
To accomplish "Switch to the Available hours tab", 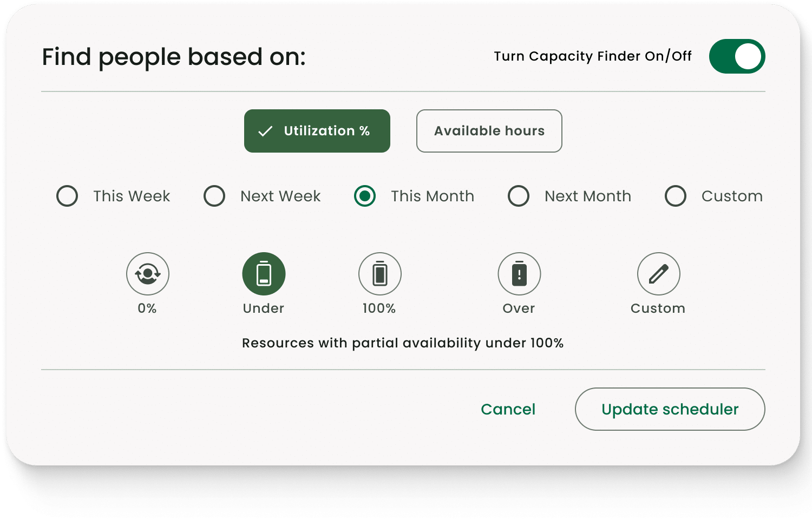I will (x=489, y=130).
